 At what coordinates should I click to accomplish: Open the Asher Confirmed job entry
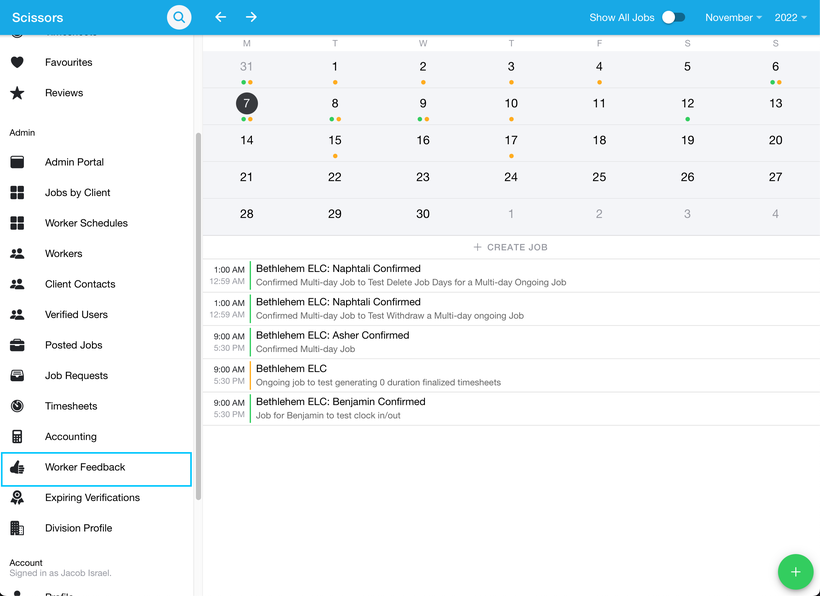click(511, 342)
